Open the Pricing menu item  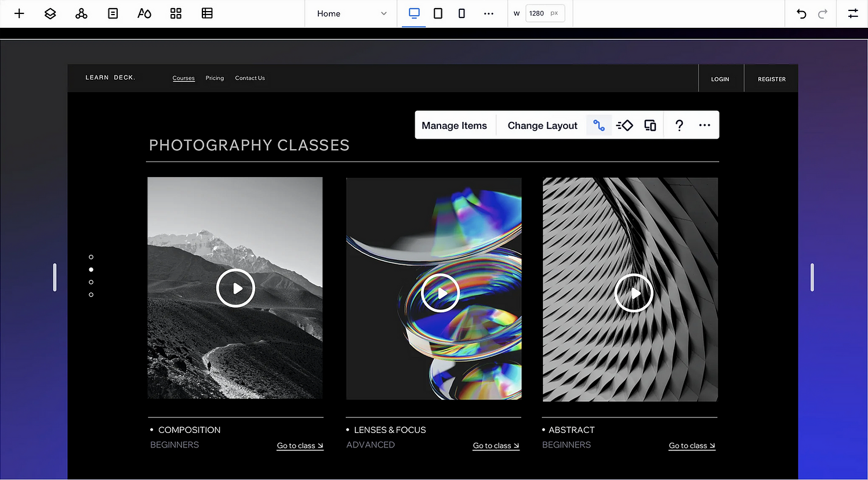215,78
